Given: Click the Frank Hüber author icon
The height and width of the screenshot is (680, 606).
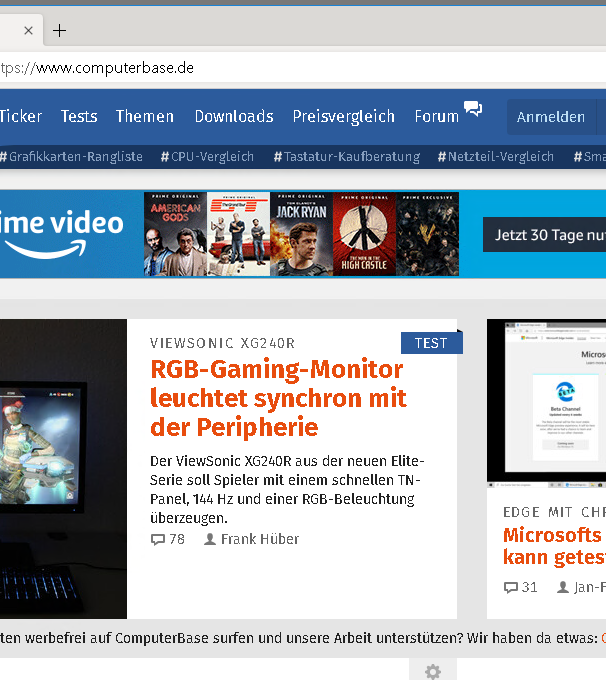Looking at the screenshot, I should point(210,539).
